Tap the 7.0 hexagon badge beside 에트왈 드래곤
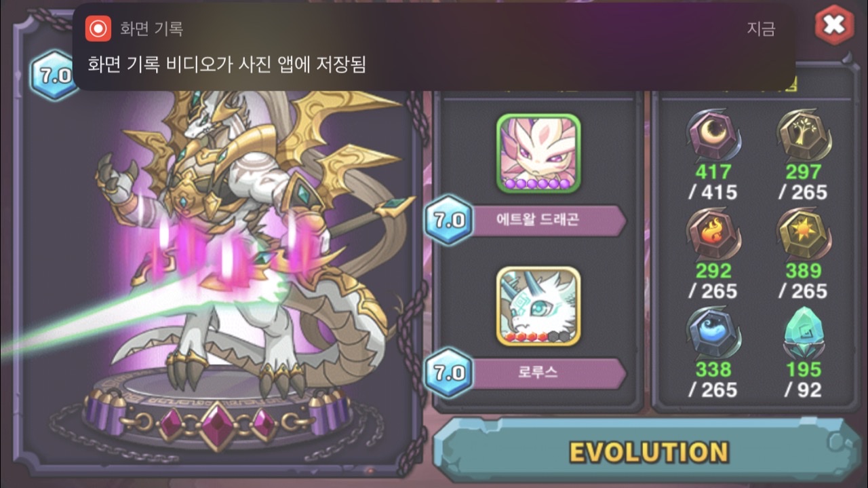Viewport: 868px width, 488px height. [x=448, y=221]
